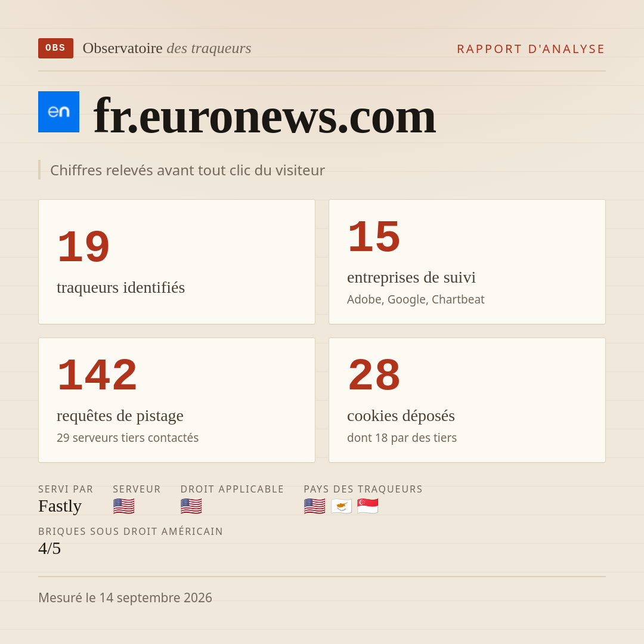
Task: Click the Fastly provider name
Action: (x=60, y=506)
